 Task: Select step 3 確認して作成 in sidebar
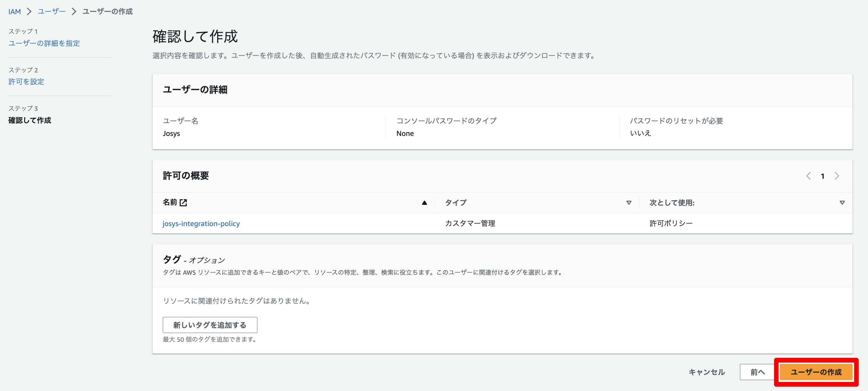(x=30, y=120)
